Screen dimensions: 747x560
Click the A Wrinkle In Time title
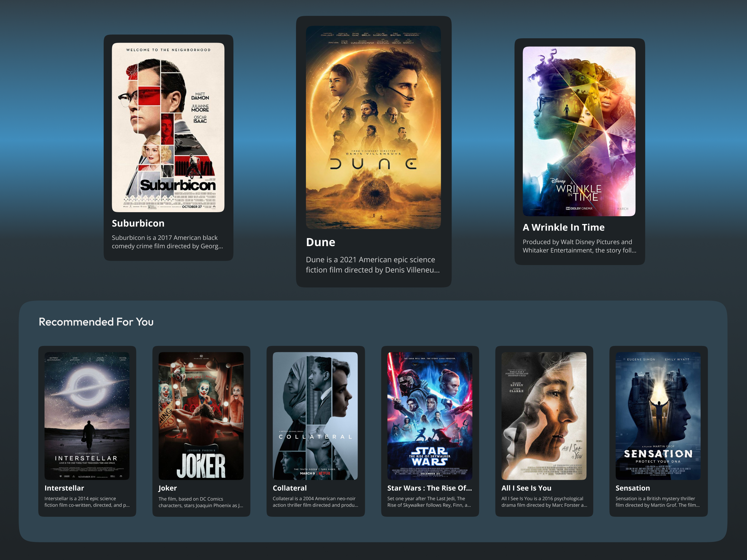[563, 227]
